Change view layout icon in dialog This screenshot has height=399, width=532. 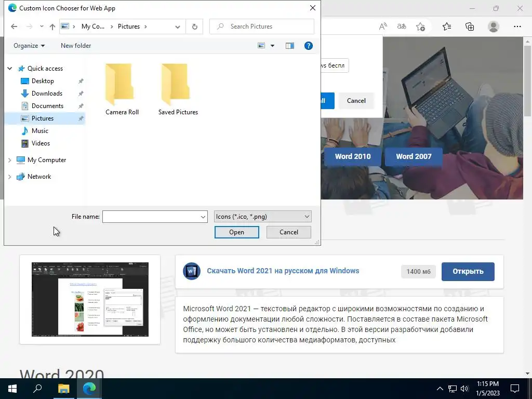[x=261, y=46]
